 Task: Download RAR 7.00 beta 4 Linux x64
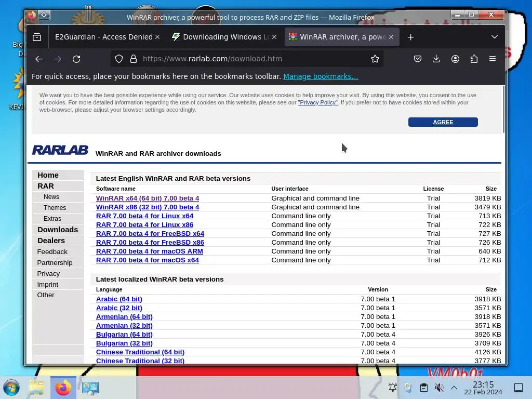(144, 216)
